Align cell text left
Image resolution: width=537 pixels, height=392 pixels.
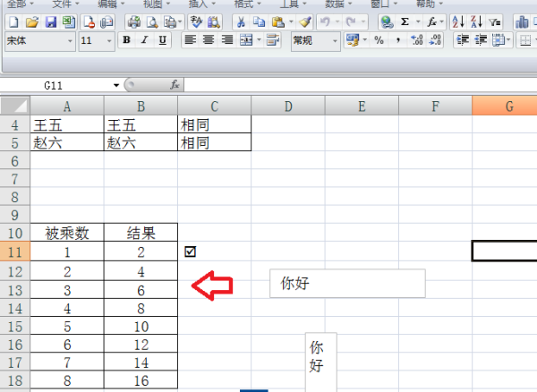coord(190,41)
